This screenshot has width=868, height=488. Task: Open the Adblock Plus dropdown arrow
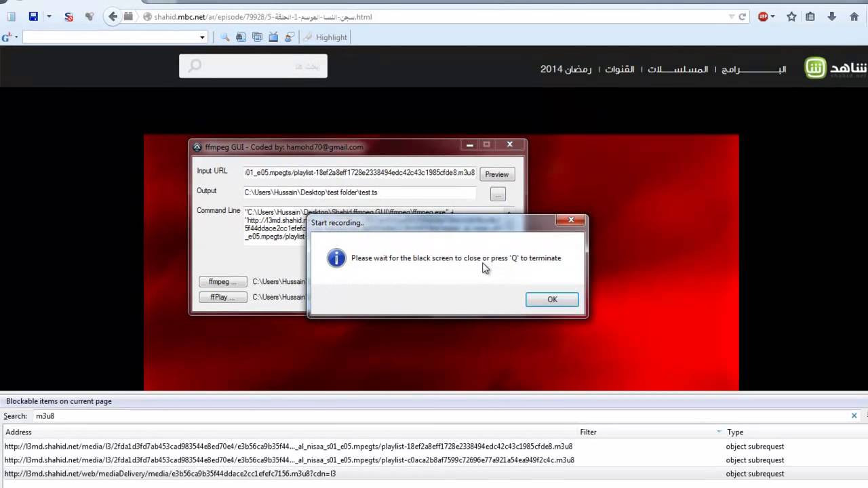pos(774,17)
